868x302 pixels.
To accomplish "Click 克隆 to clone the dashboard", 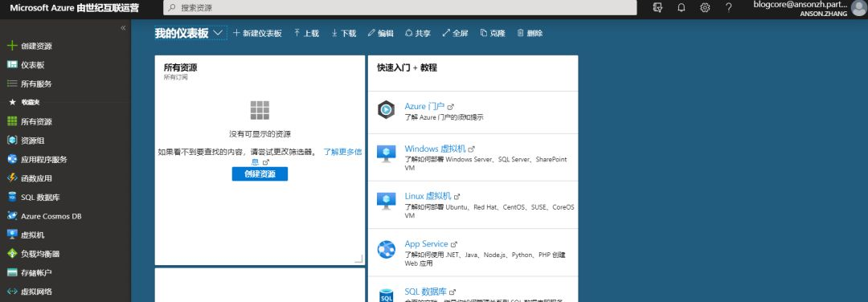I will tap(493, 33).
